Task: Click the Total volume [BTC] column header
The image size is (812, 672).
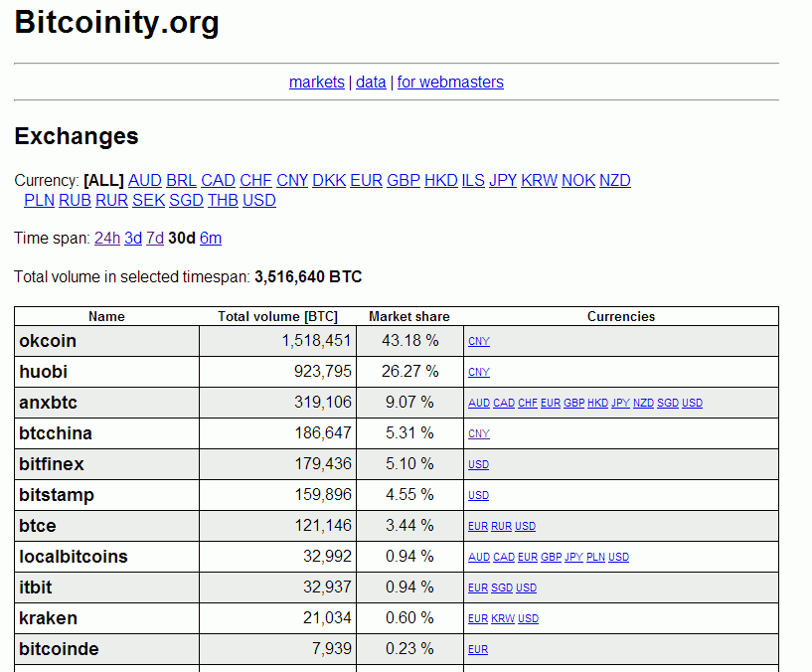Action: click(x=277, y=316)
